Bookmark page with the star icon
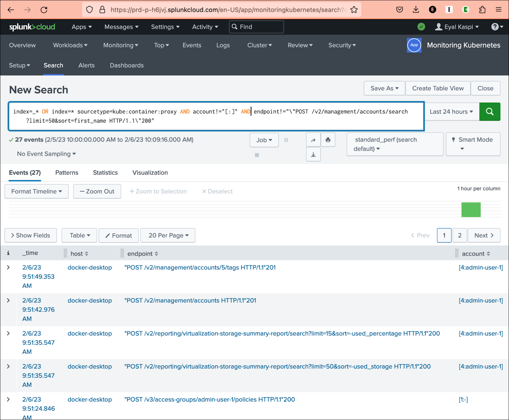 tap(354, 10)
